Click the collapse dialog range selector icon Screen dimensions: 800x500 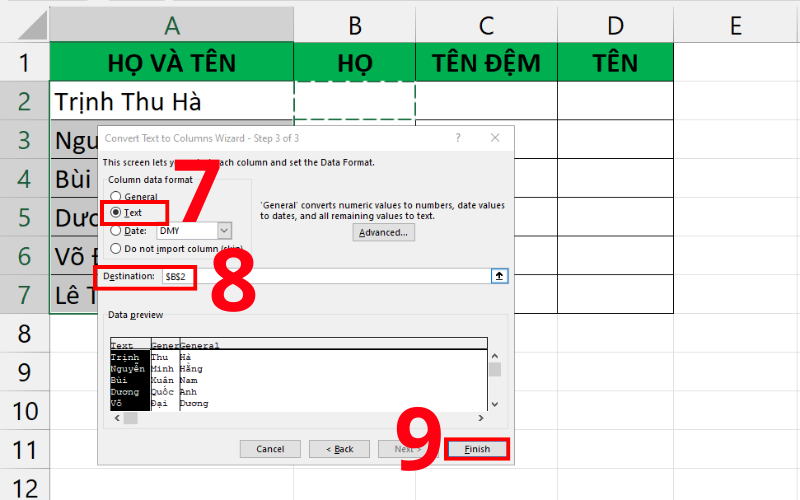pyautogui.click(x=499, y=276)
